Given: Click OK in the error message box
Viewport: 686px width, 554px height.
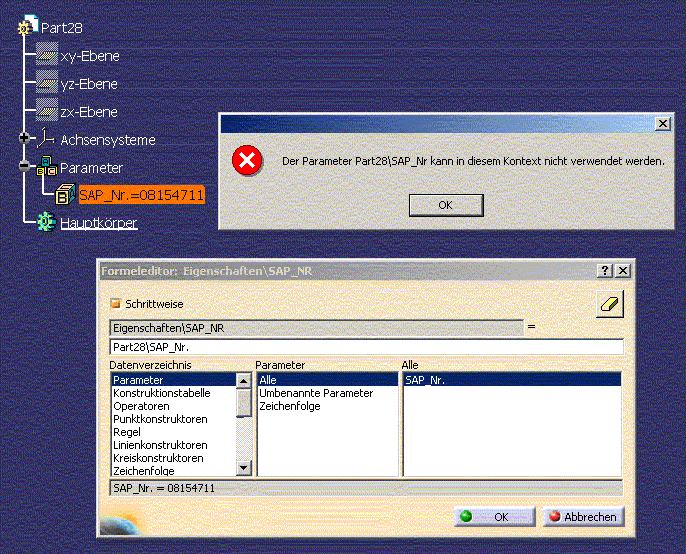Looking at the screenshot, I should coord(446,205).
